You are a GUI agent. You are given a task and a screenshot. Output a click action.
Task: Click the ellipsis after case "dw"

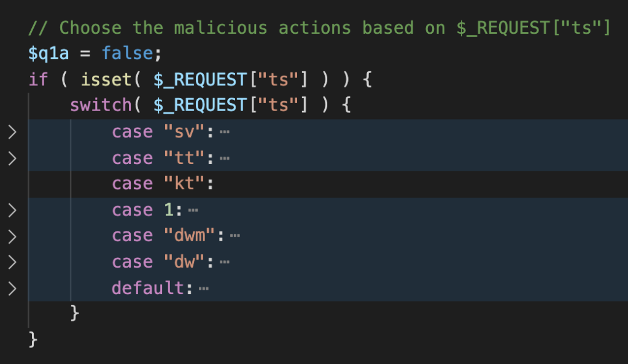click(225, 262)
